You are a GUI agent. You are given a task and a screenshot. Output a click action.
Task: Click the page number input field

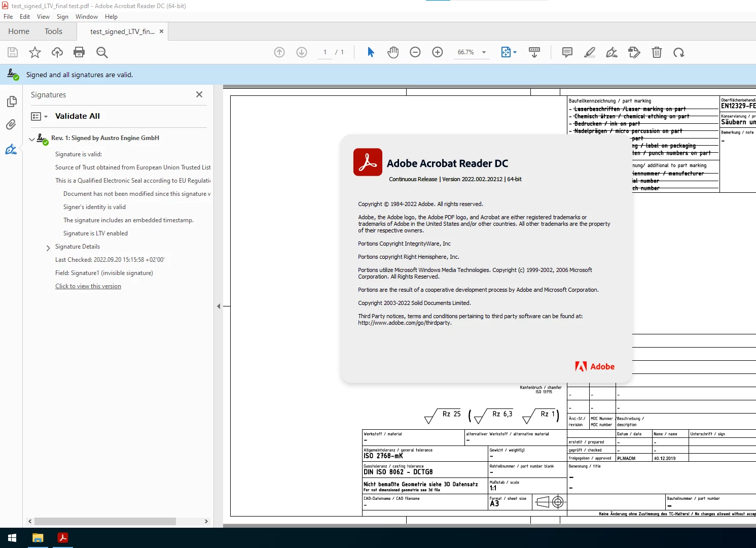point(325,52)
